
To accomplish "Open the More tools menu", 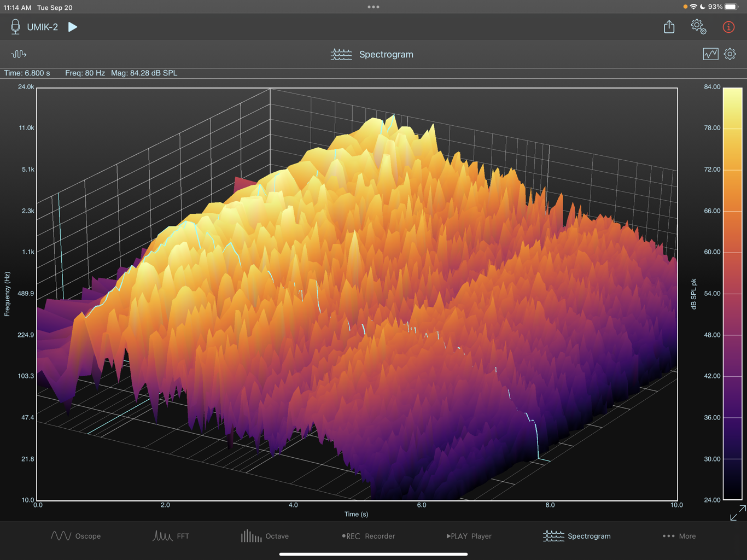I will pyautogui.click(x=679, y=536).
